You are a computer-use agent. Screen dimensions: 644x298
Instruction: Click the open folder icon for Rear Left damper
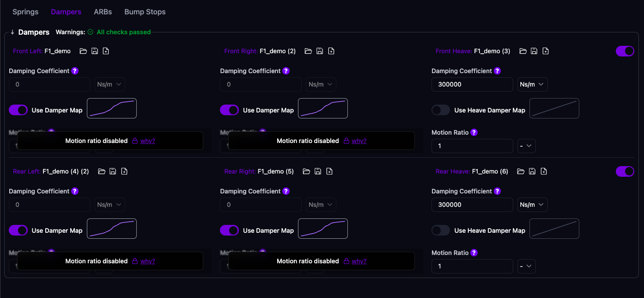pos(102,172)
